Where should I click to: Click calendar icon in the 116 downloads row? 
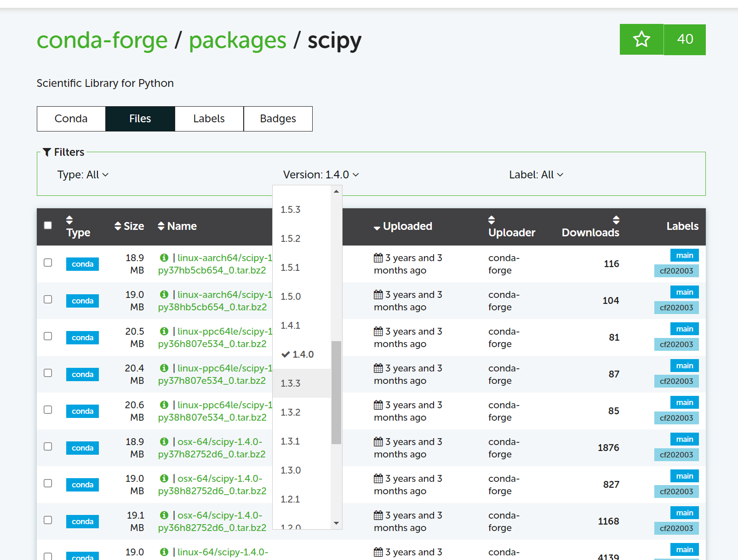378,258
